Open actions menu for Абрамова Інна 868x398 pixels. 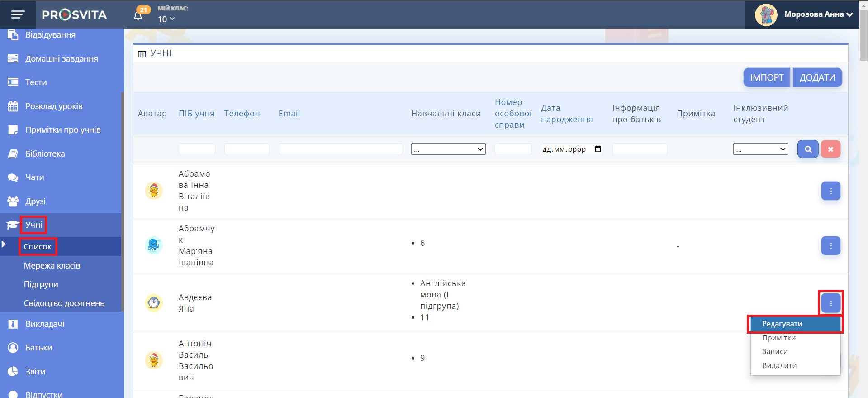point(830,191)
